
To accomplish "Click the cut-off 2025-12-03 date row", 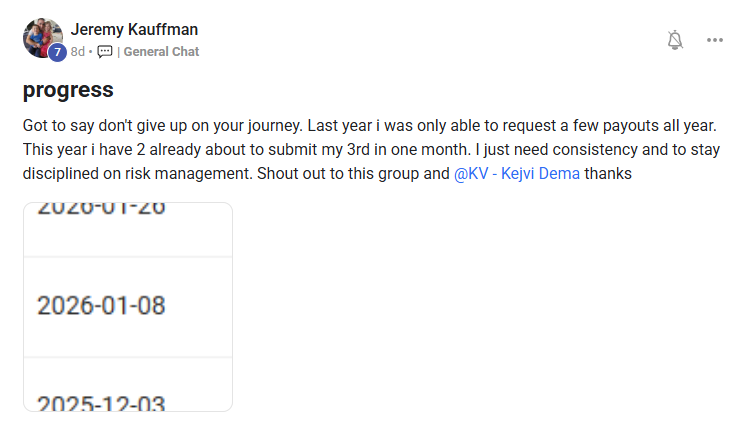I will coord(101,402).
